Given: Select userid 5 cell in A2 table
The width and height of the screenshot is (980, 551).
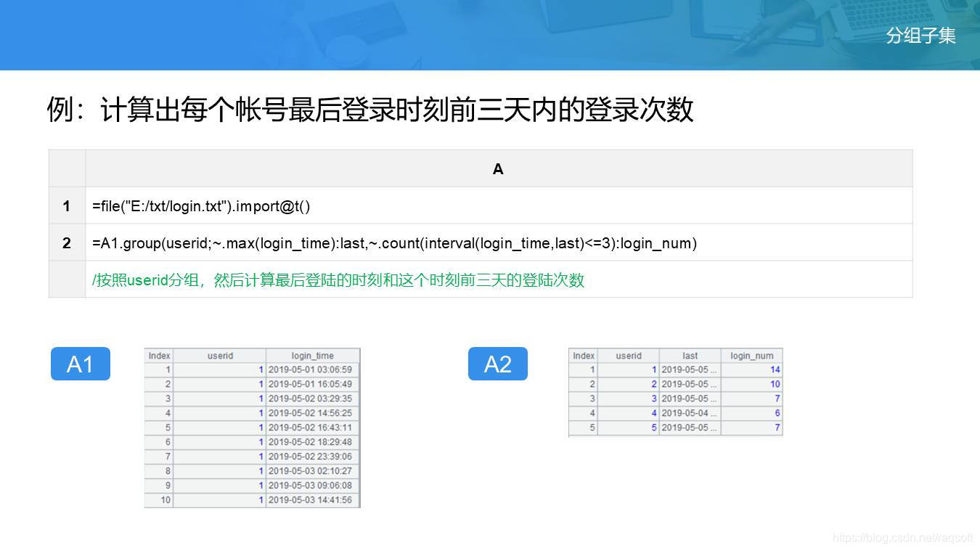Looking at the screenshot, I should 629,428.
